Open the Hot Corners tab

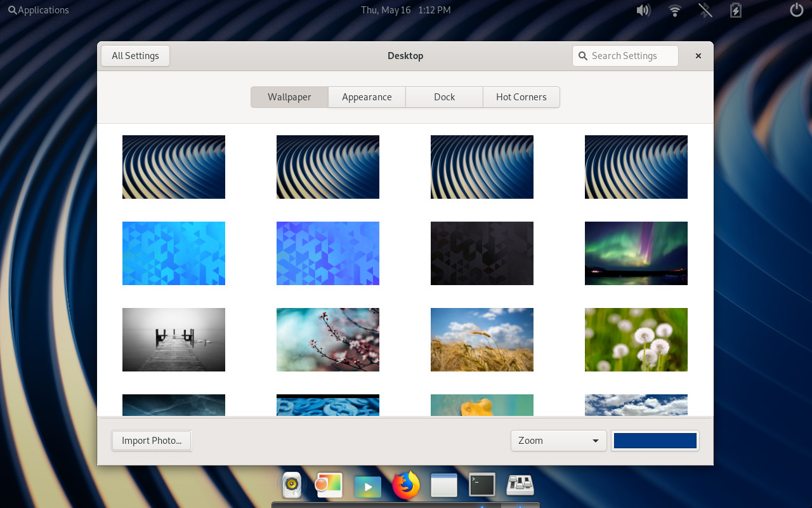click(521, 97)
